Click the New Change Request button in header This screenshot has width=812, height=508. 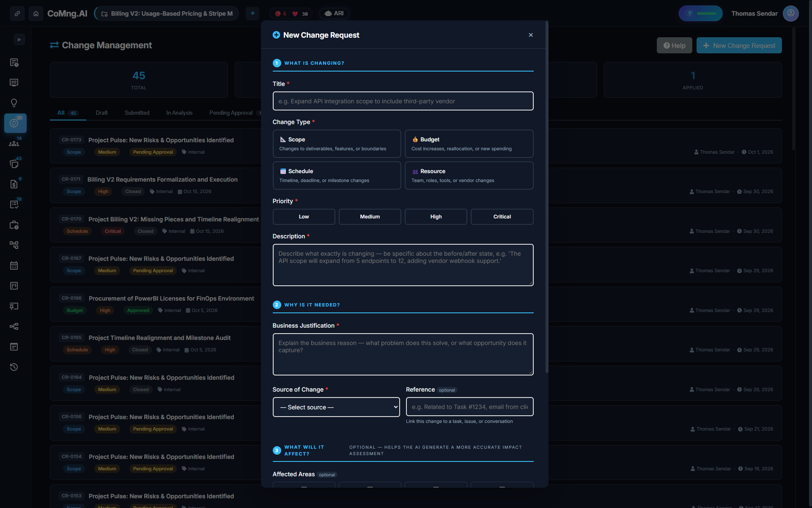pos(739,45)
